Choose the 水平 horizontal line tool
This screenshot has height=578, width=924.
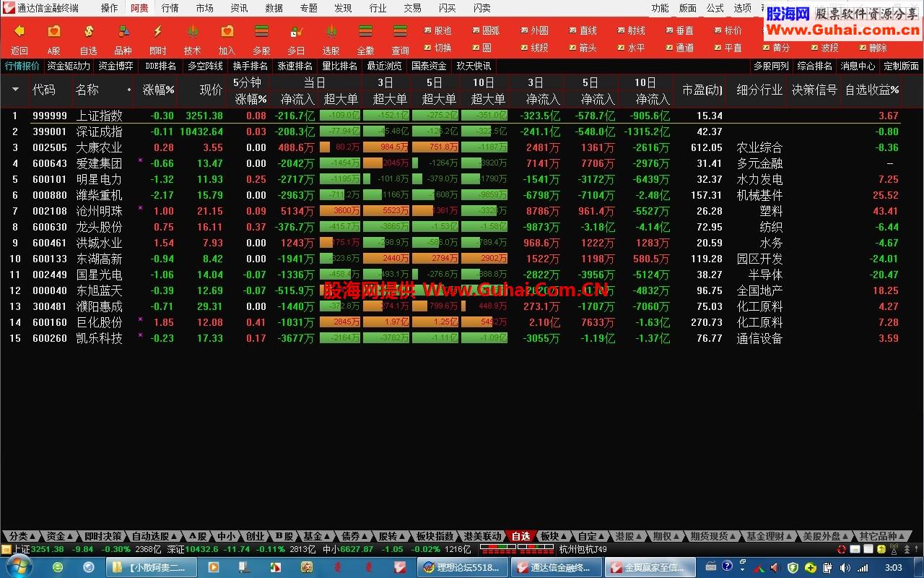632,48
